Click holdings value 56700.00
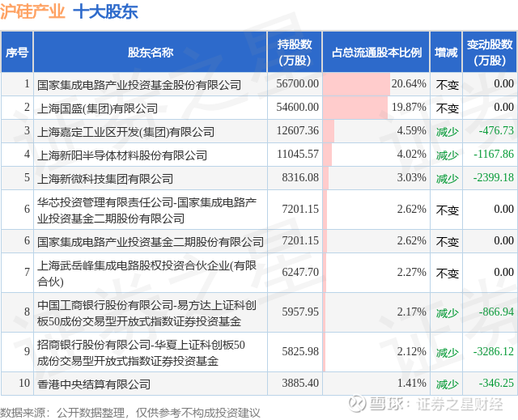The height and width of the screenshot is (420, 518). tap(297, 83)
